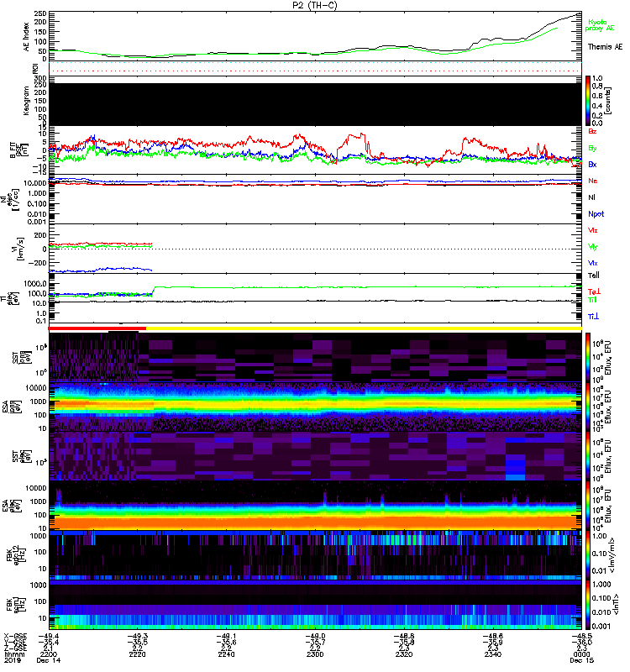Image resolution: width=630 pixels, height=672 pixels.
Task: Click the SST ions Eflux colorbar
Action: point(588,357)
